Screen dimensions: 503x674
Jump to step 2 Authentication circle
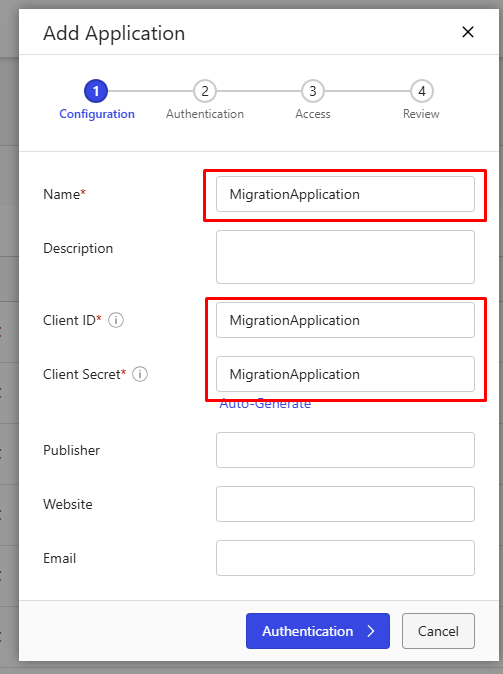tap(205, 91)
